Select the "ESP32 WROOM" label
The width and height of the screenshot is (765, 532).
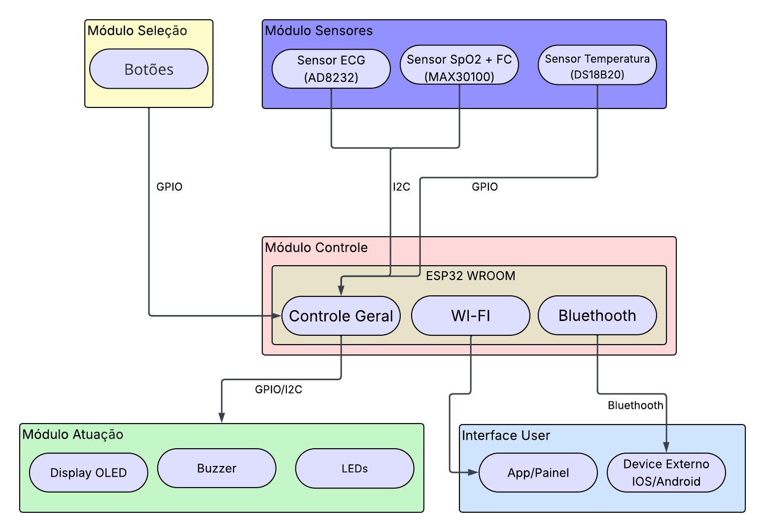(x=471, y=276)
